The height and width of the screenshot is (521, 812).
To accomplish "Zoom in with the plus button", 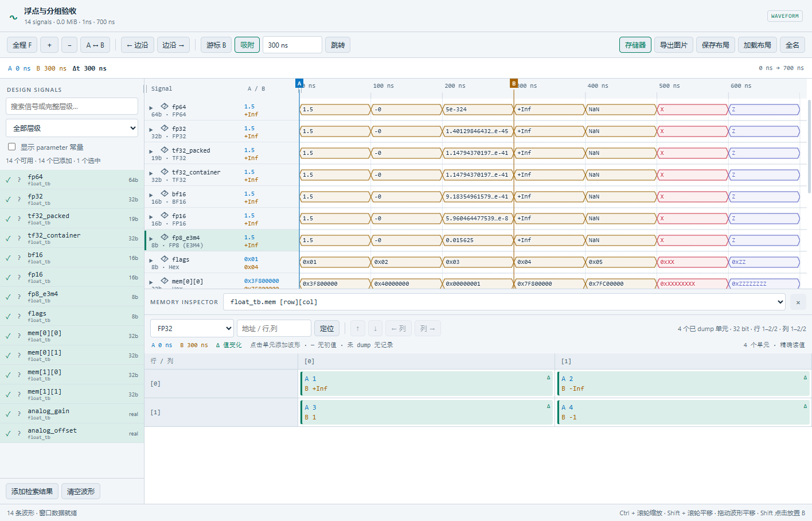I will pyautogui.click(x=49, y=45).
